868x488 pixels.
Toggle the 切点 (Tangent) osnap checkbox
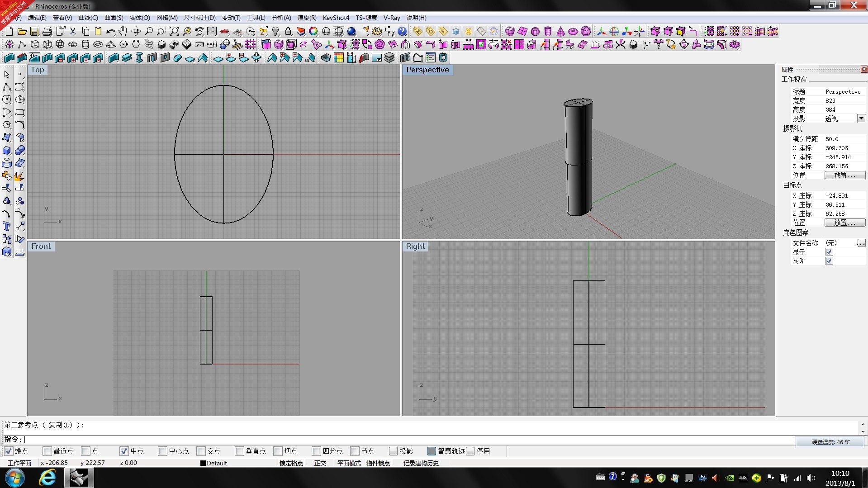tap(278, 451)
